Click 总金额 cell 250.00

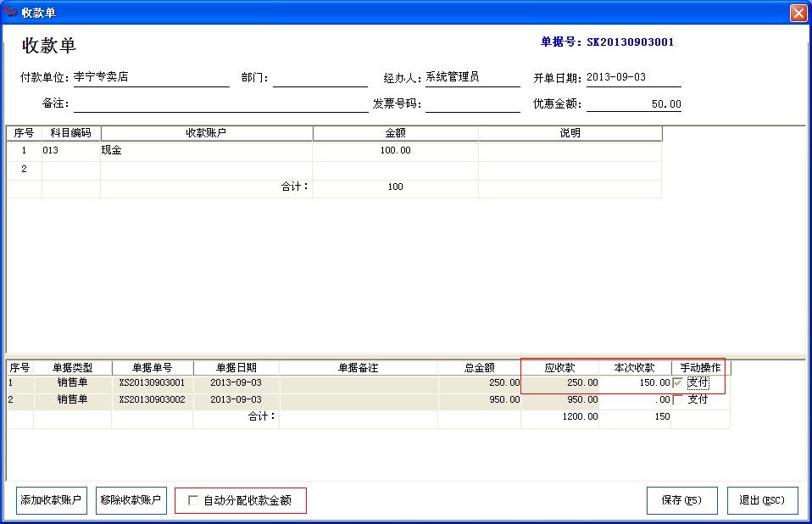pyautogui.click(x=480, y=383)
